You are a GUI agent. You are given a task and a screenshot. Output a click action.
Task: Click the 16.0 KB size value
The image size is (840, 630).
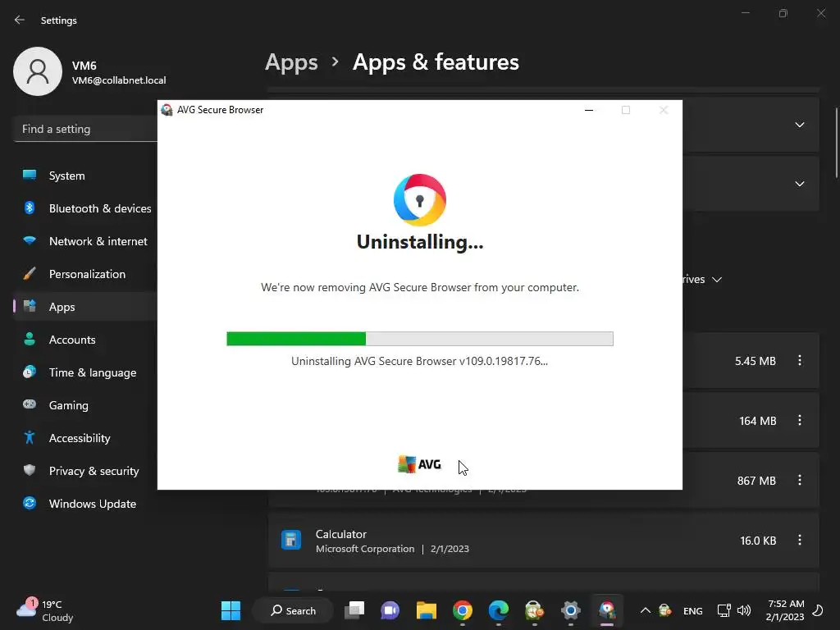pyautogui.click(x=758, y=541)
